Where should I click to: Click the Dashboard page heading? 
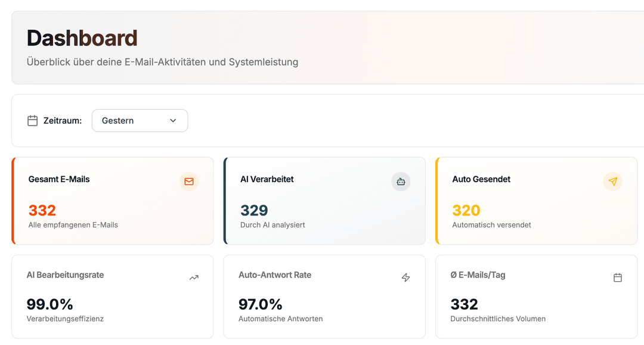coord(82,38)
